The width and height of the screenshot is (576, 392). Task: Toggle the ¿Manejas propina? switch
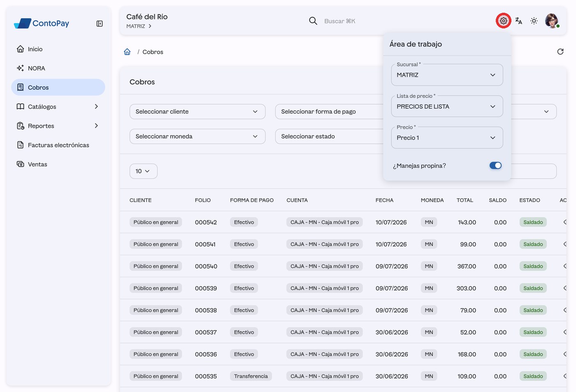click(x=495, y=165)
